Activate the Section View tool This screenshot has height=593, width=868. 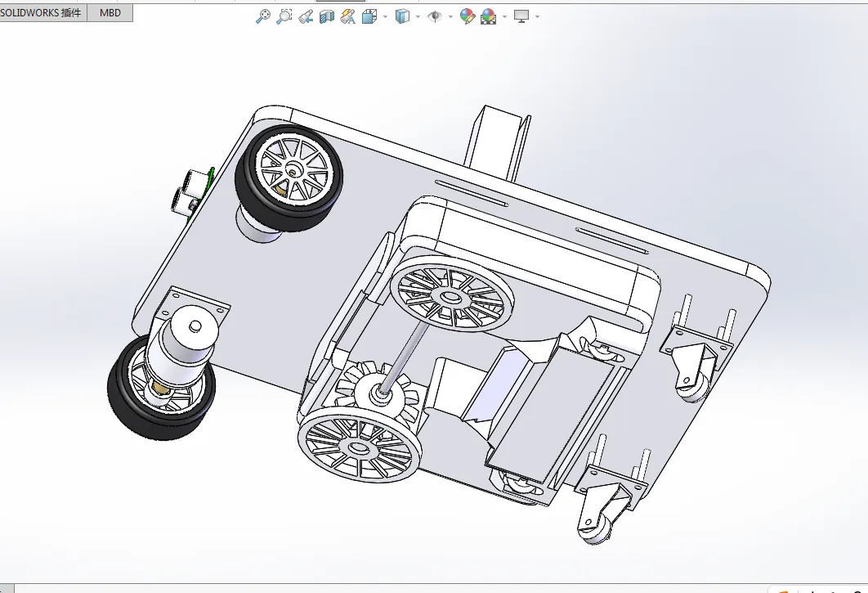327,16
